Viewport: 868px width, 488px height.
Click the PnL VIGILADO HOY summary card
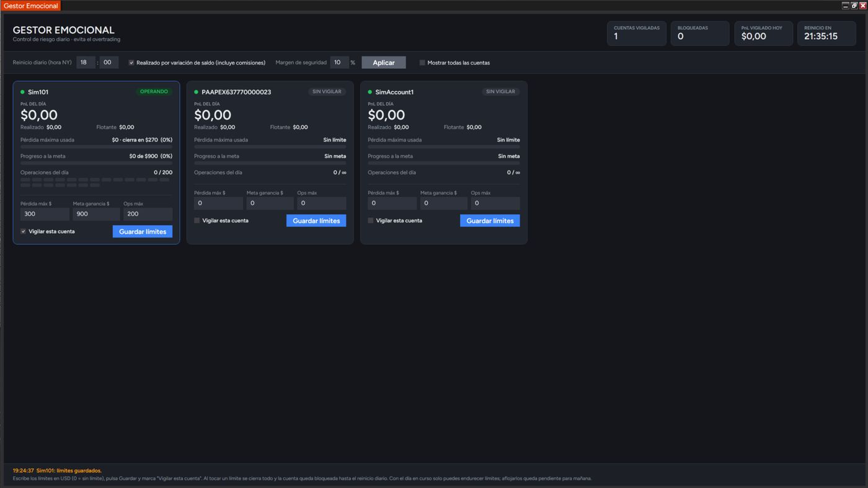pos(764,33)
